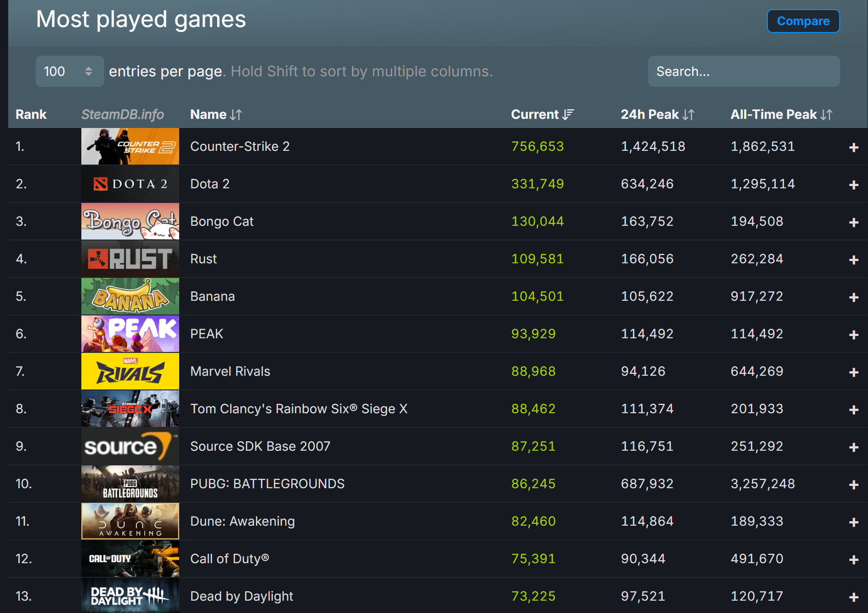Expand Marvel Rivals row with plus icon

pyautogui.click(x=853, y=372)
